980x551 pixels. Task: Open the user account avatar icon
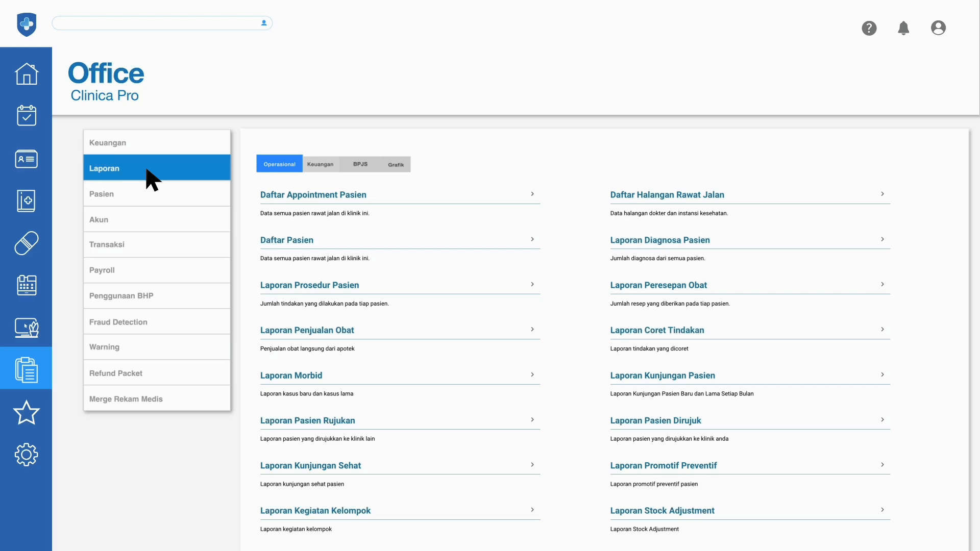point(938,28)
